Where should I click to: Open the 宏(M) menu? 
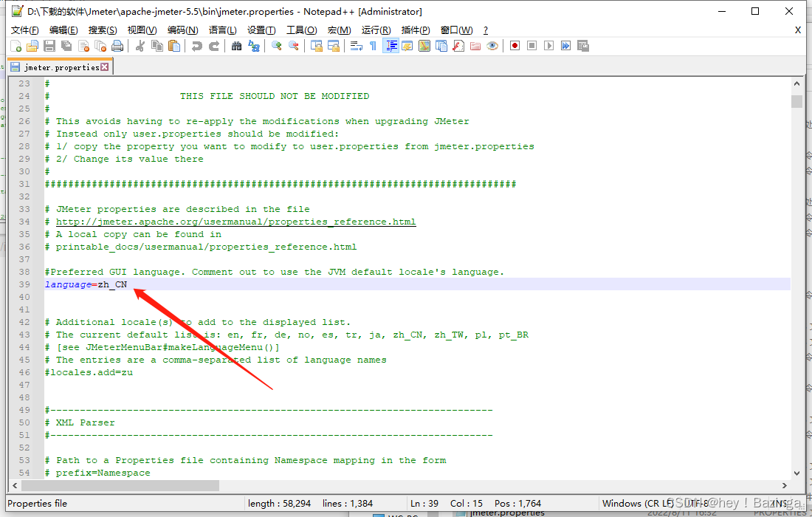tap(340, 30)
